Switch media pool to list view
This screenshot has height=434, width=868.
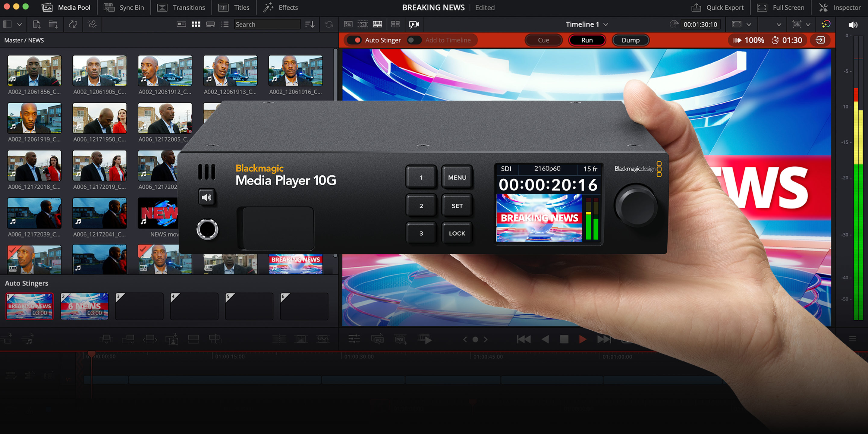pyautogui.click(x=225, y=24)
